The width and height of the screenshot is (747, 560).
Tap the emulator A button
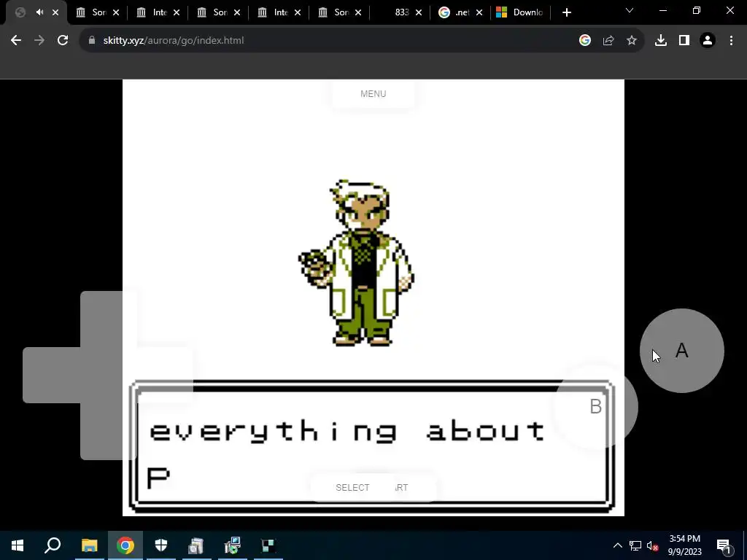point(682,351)
